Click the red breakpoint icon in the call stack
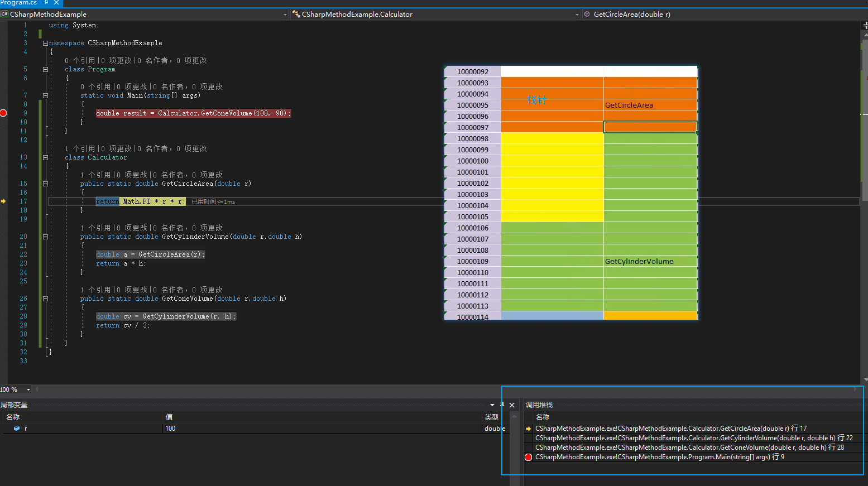 tap(529, 457)
